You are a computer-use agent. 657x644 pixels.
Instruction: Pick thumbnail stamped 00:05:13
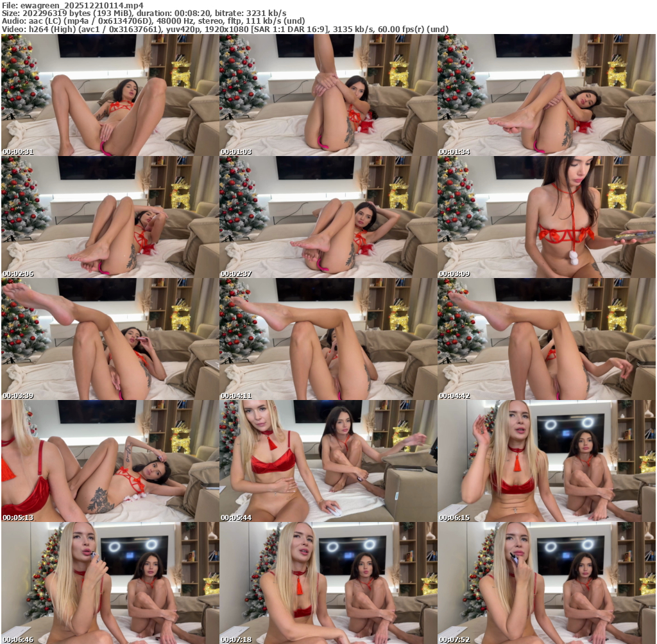(110, 461)
